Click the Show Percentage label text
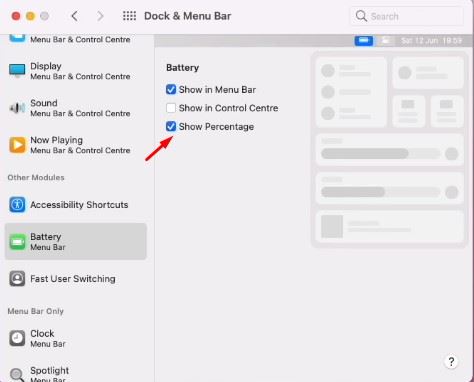 click(x=216, y=127)
